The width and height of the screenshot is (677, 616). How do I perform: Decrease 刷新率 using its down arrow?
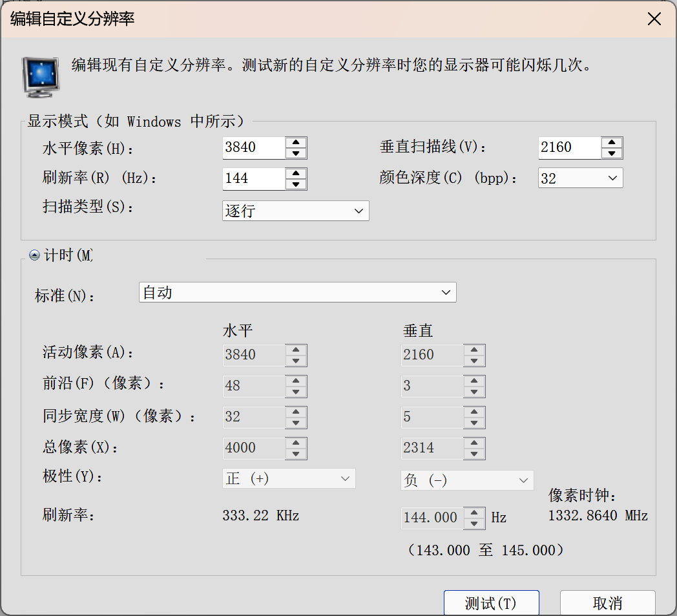click(296, 184)
